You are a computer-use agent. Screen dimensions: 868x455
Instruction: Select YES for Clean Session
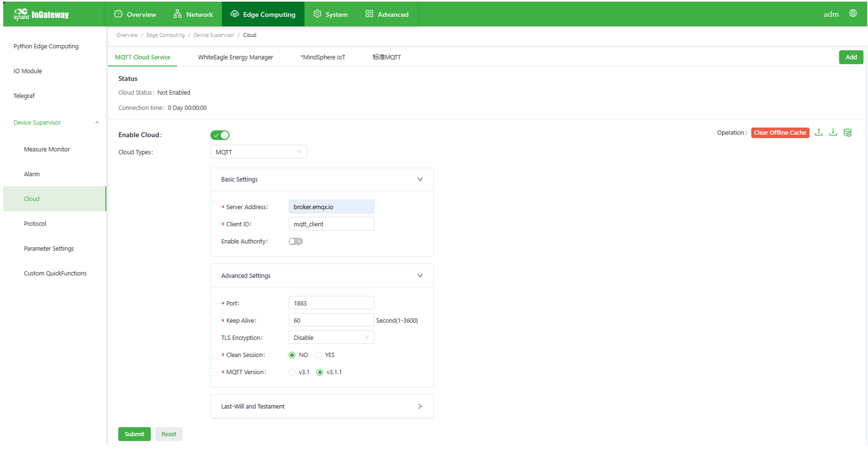click(x=319, y=355)
